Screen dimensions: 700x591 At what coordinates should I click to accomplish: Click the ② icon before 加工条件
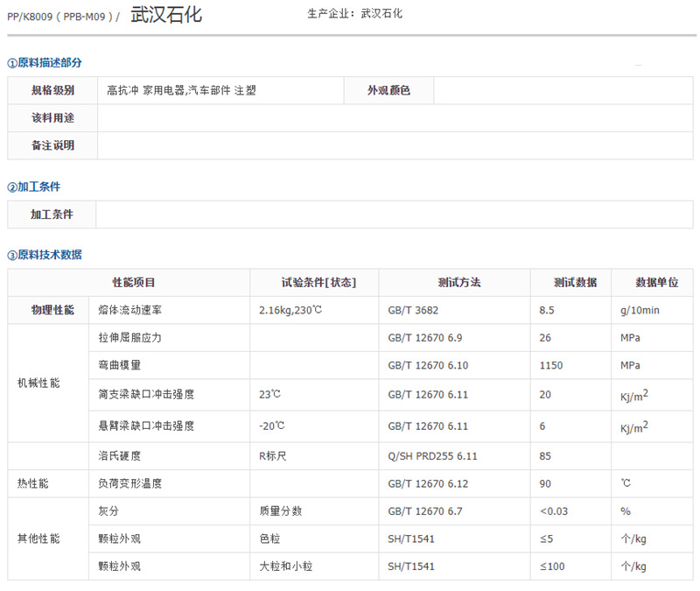click(x=9, y=186)
